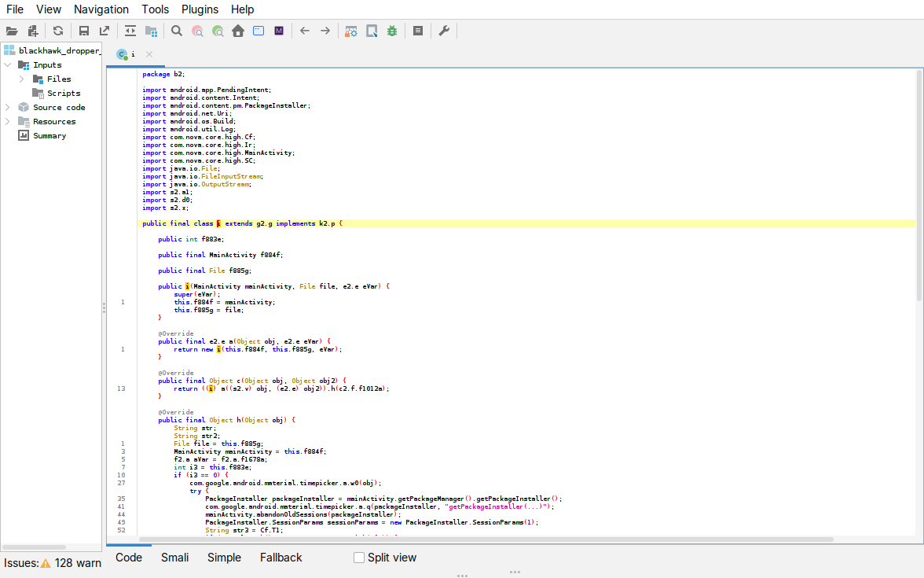Open the Navigation menu
Viewport: 924px width, 578px height.
click(x=101, y=9)
